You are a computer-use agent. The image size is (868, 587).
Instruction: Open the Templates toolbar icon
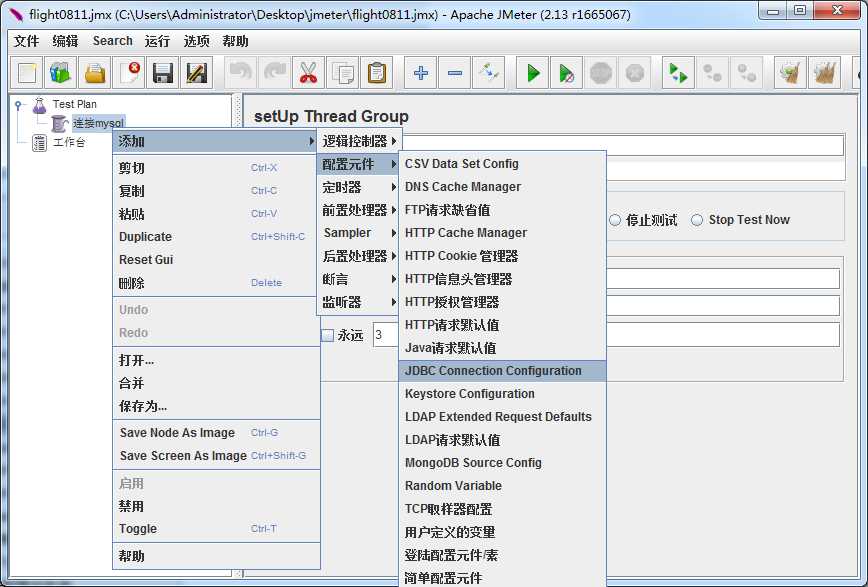point(60,73)
